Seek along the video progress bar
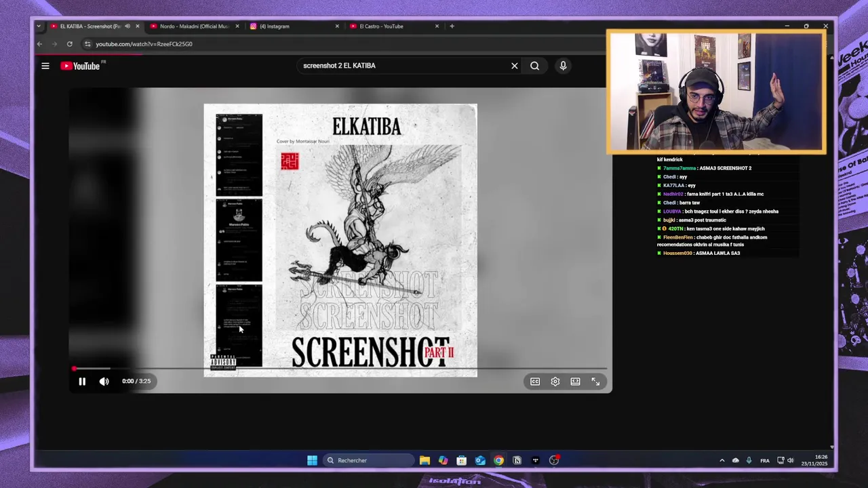The width and height of the screenshot is (868, 488). 339,369
